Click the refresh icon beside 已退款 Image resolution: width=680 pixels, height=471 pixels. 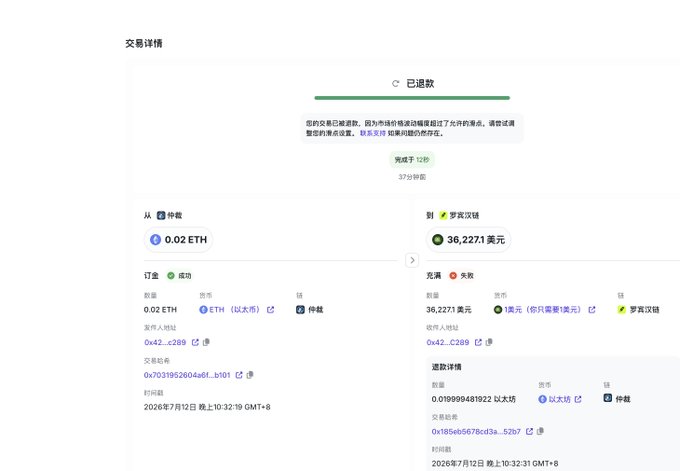[395, 83]
